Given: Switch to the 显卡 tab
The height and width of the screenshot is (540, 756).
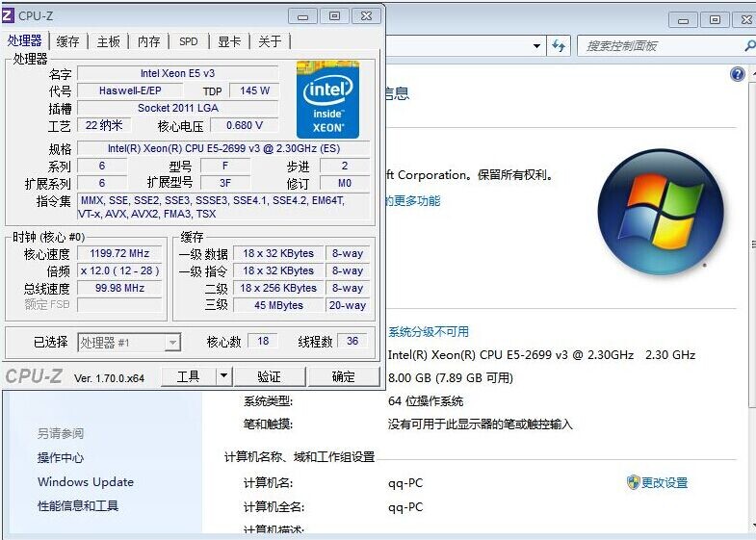Looking at the screenshot, I should pyautogui.click(x=229, y=41).
